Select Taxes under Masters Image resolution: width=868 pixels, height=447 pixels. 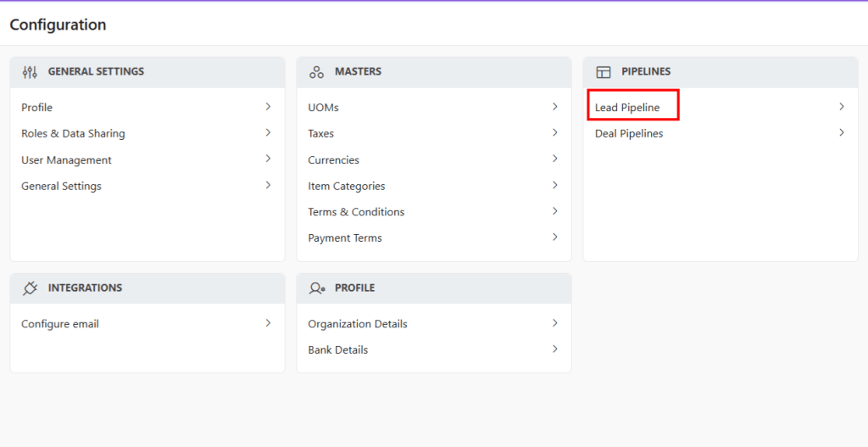(x=321, y=134)
